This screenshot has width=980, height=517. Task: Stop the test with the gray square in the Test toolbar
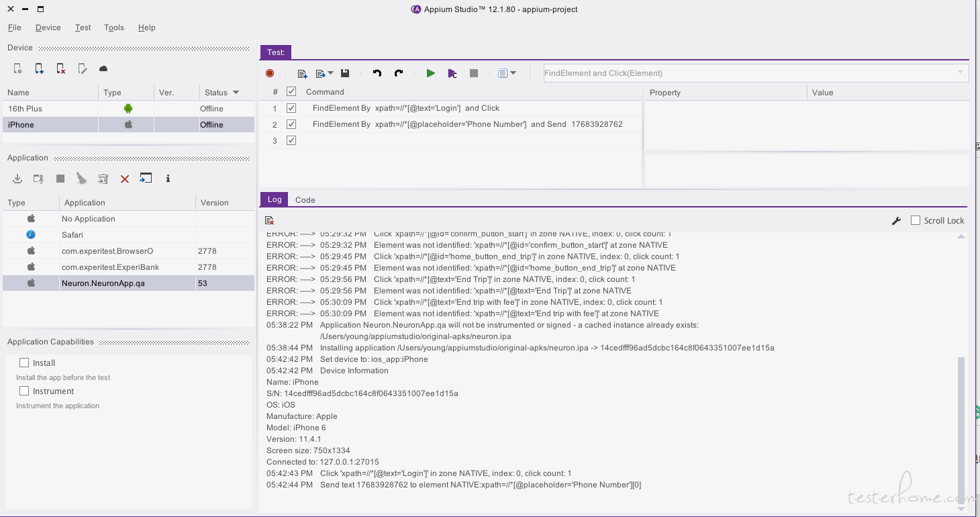tap(474, 73)
